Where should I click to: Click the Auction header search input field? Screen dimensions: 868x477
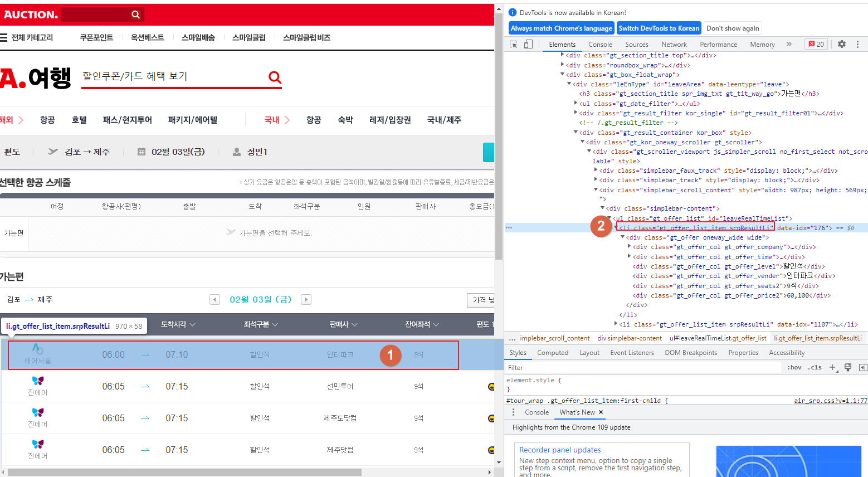(95, 14)
